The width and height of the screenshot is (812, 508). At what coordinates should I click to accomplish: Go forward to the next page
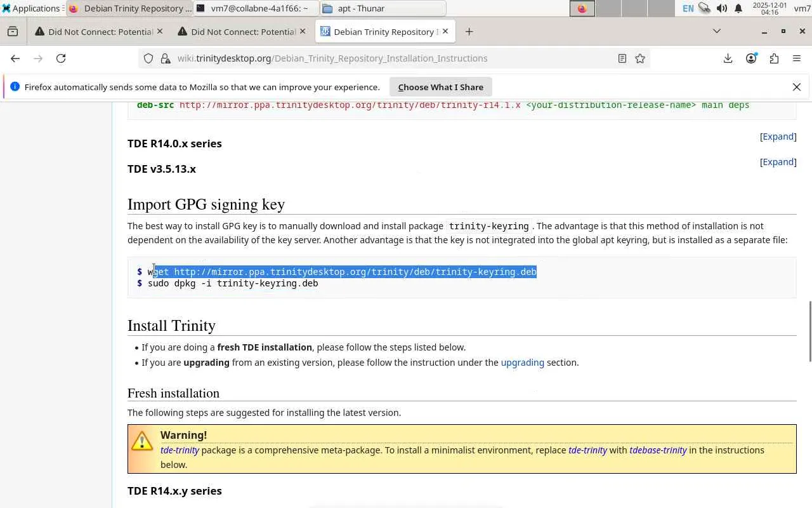[38, 58]
